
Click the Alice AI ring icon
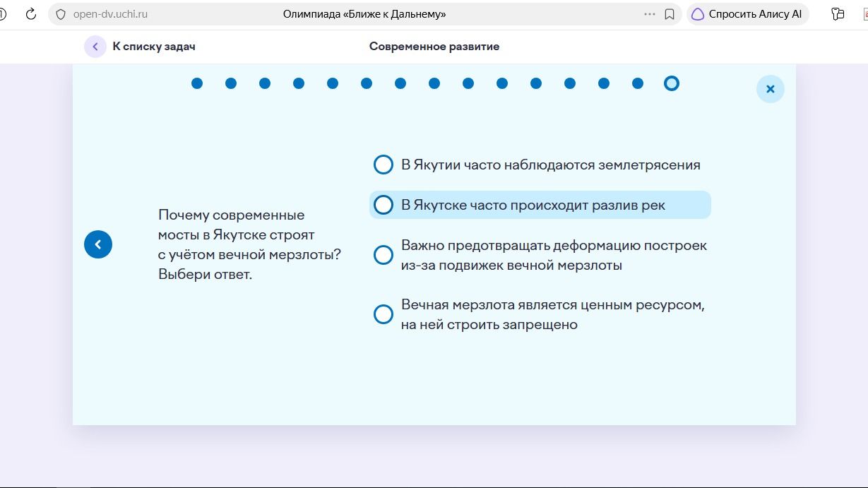click(698, 14)
